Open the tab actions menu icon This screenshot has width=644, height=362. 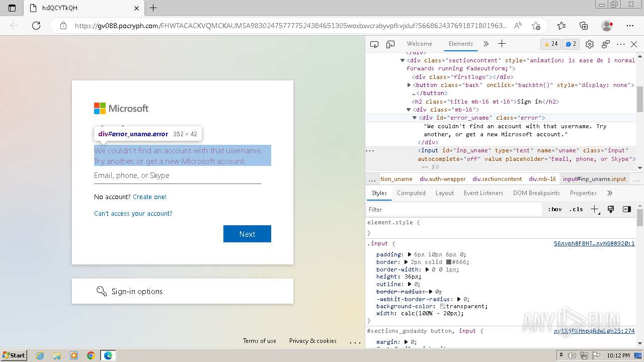12,8
